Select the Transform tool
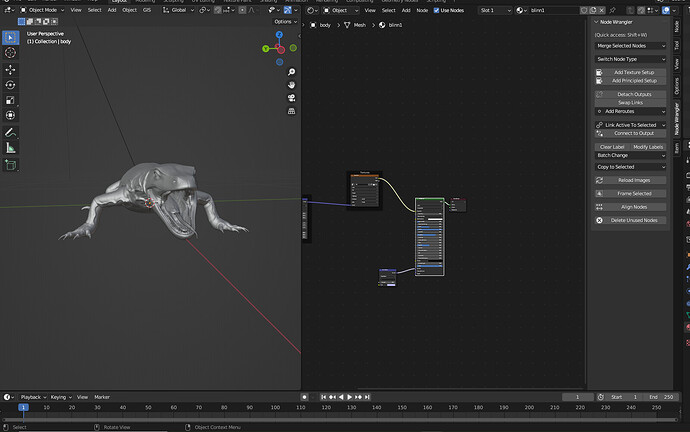This screenshot has height=432, width=690. 10,115
